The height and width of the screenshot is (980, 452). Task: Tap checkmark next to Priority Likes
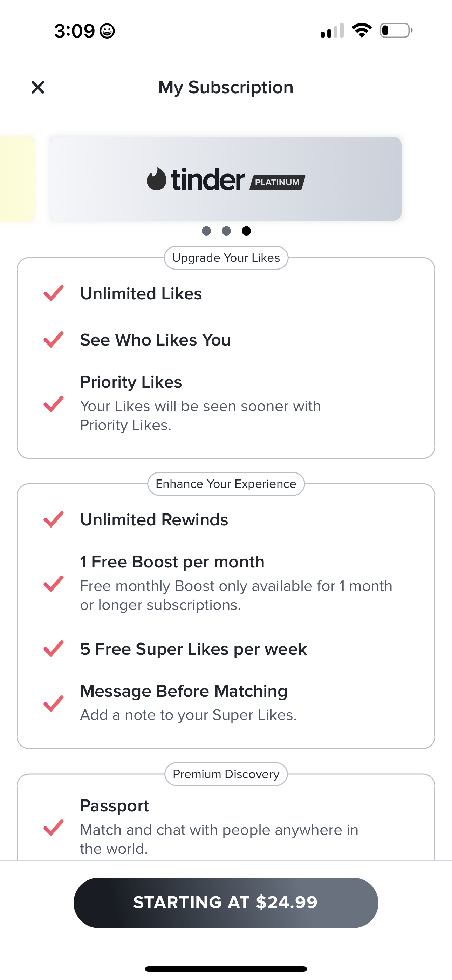(54, 404)
